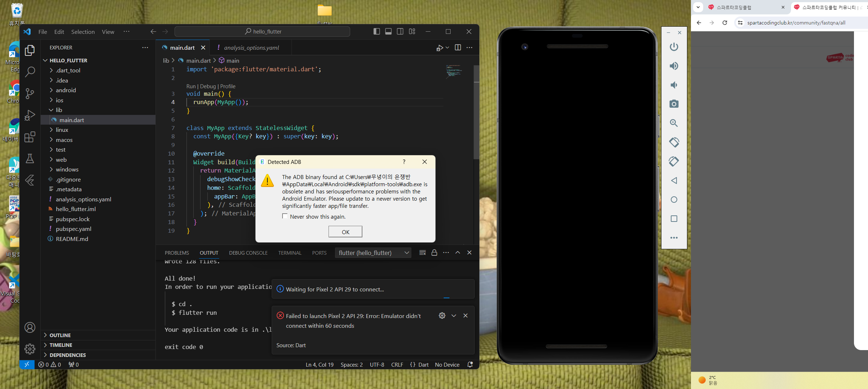868x389 pixels.
Task: Switch to the analysis_options.yaml tab
Action: tap(251, 48)
